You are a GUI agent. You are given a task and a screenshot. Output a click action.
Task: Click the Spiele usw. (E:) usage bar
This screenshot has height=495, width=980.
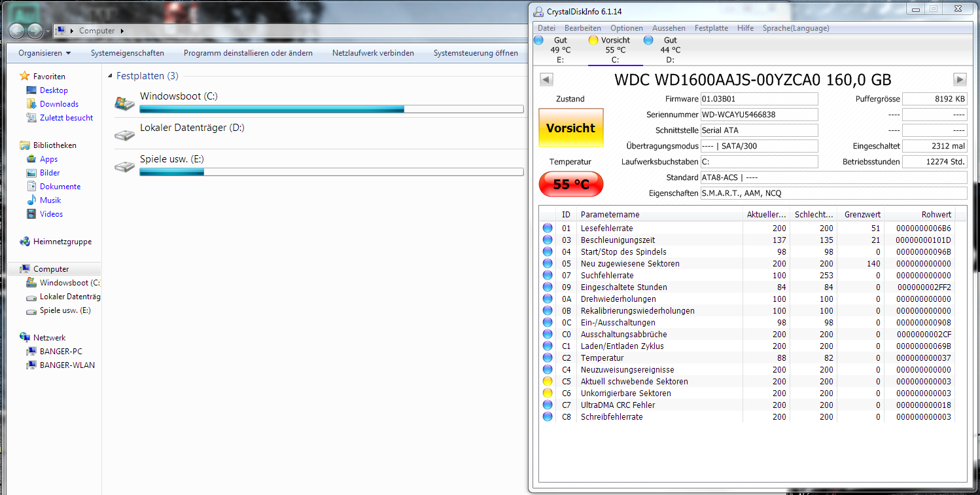click(x=332, y=172)
